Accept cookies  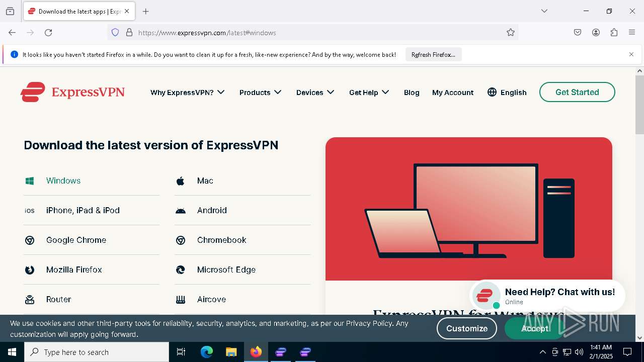coord(534,328)
